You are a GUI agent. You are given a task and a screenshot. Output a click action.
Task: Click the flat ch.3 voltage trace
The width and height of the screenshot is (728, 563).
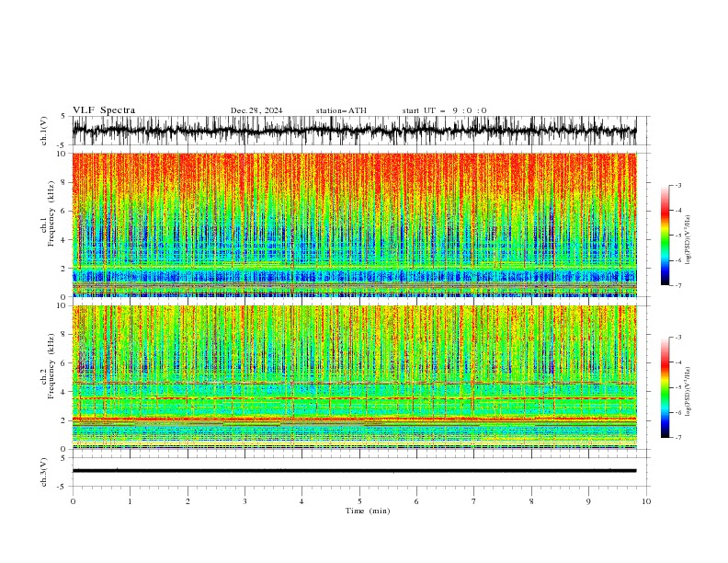(354, 471)
